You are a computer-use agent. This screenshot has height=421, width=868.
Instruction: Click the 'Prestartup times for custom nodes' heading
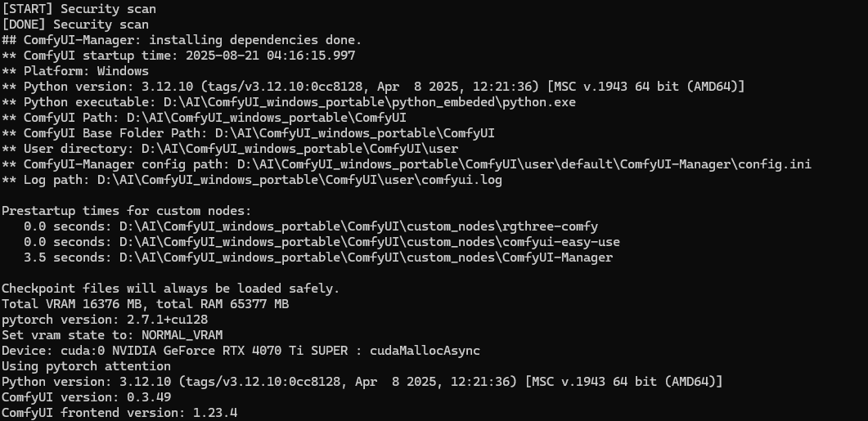[x=127, y=211]
